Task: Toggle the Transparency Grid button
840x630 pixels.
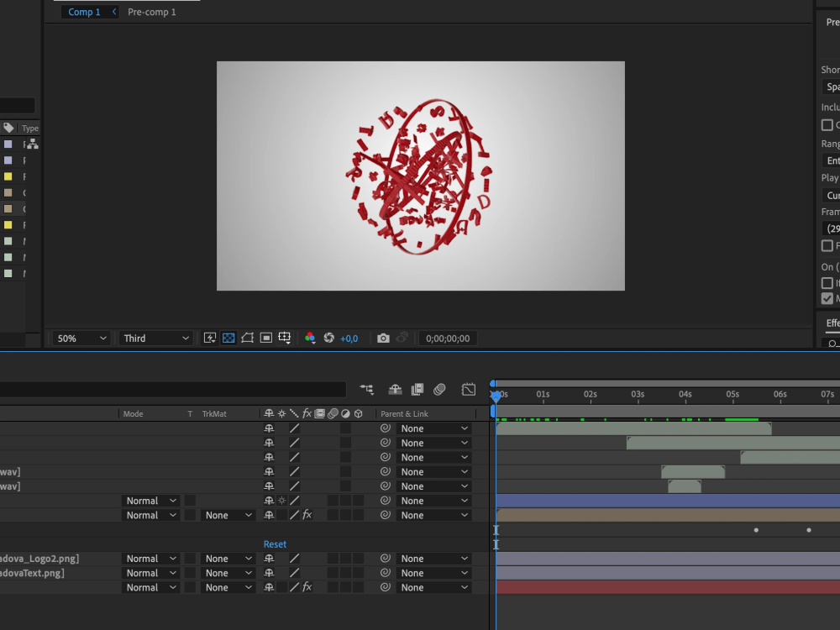Action: 228,338
